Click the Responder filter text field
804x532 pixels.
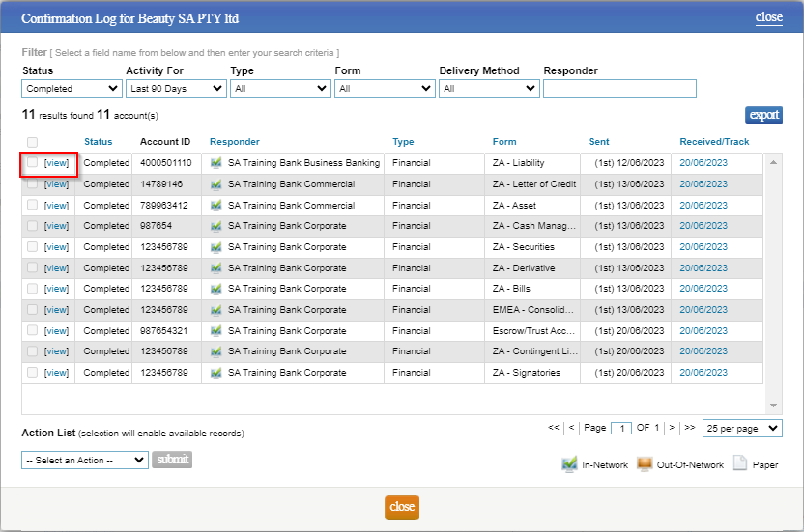click(619, 89)
